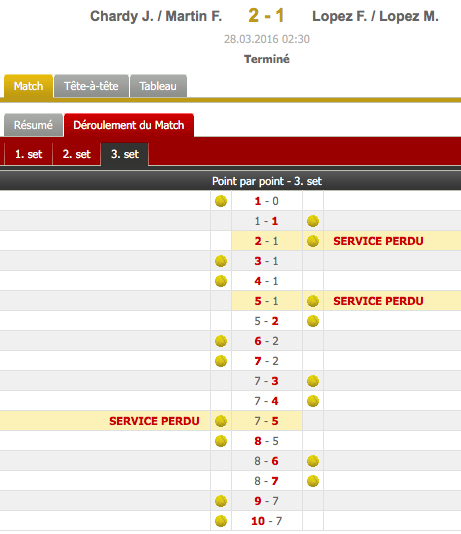This screenshot has height=534, width=461.
Task: Click the tennis ball icon in the 2 - 1 row
Action: click(313, 241)
